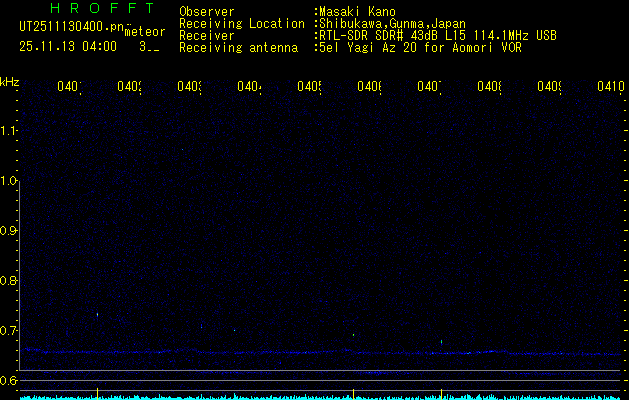Click the 1.1 frequency axis label
Image resolution: width=629 pixels, height=400 pixels.
click(8, 131)
